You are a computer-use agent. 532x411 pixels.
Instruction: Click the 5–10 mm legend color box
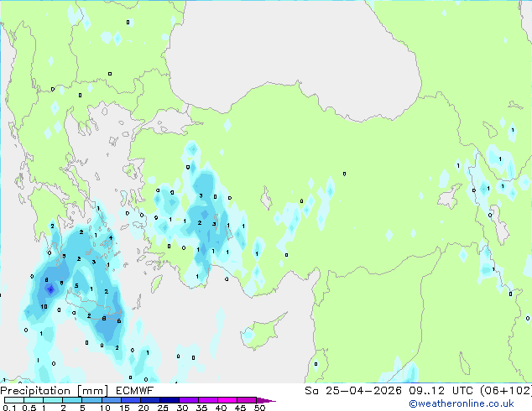point(91,400)
